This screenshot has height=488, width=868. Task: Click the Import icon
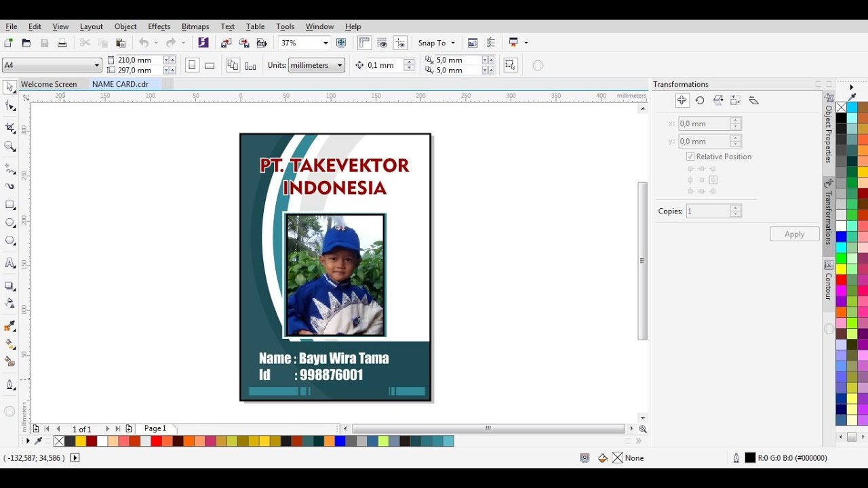226,43
